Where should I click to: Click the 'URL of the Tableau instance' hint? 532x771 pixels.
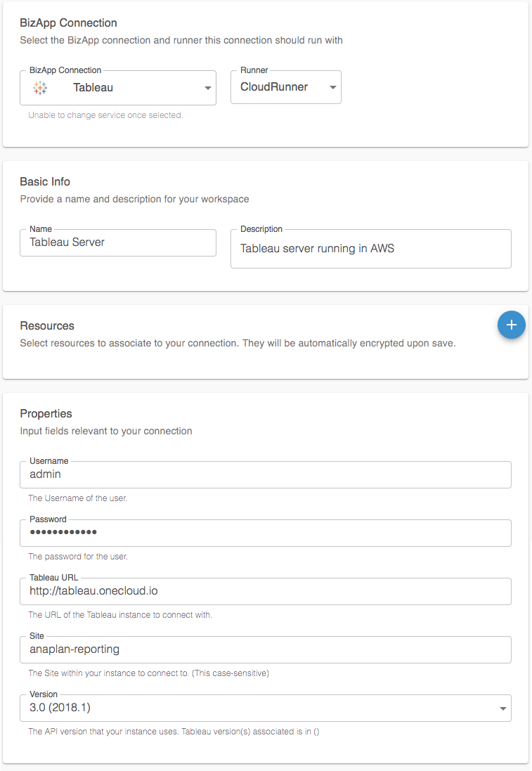[x=120, y=615]
